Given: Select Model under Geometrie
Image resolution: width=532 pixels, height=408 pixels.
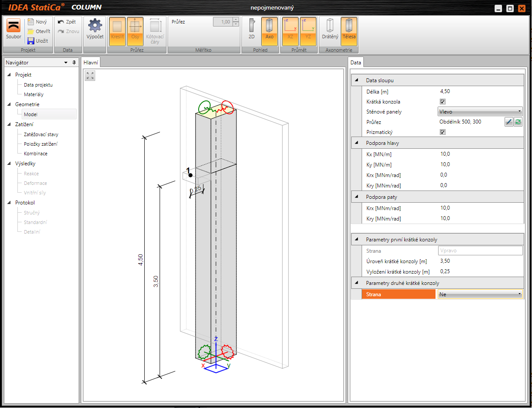Looking at the screenshot, I should [49, 114].
